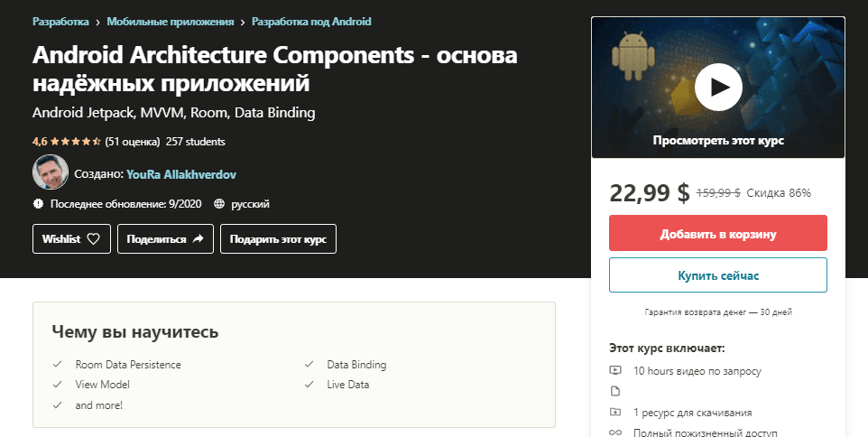This screenshot has height=437, width=868.
Task: Click the download resource folder icon
Action: pyautogui.click(x=615, y=412)
